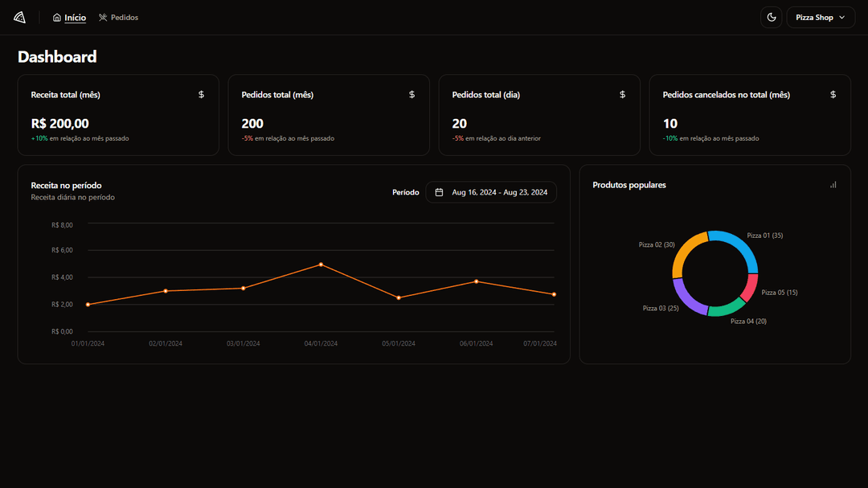Viewport: 868px width, 488px height.
Task: Click dollar icon in Pedidos cancelados card
Action: (x=833, y=95)
